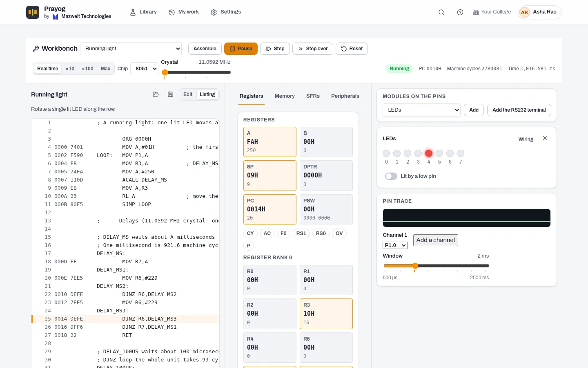
Task: Click LED number 7 indicator
Action: [461, 153]
